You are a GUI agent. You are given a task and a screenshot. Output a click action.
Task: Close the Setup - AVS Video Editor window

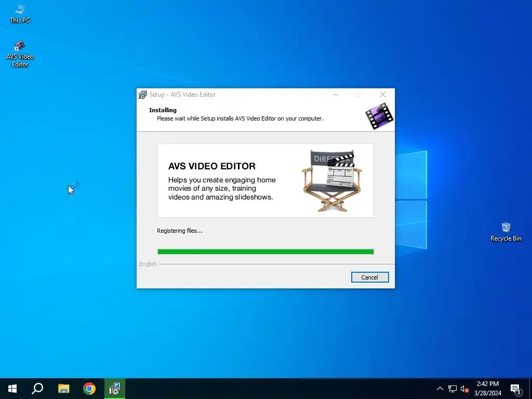point(383,95)
